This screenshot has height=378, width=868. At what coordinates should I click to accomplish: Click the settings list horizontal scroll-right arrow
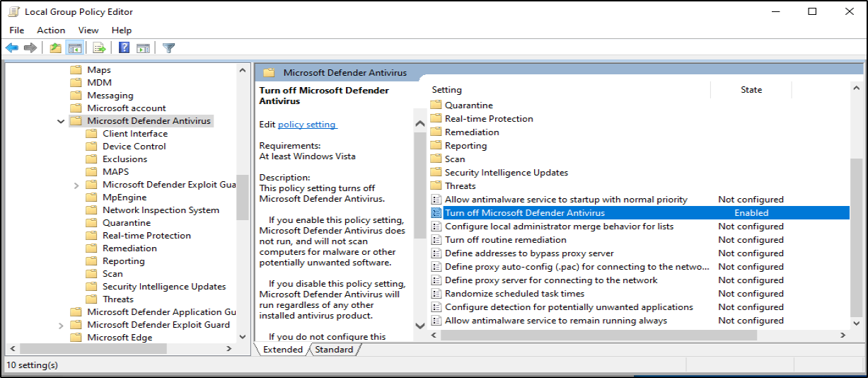[843, 336]
